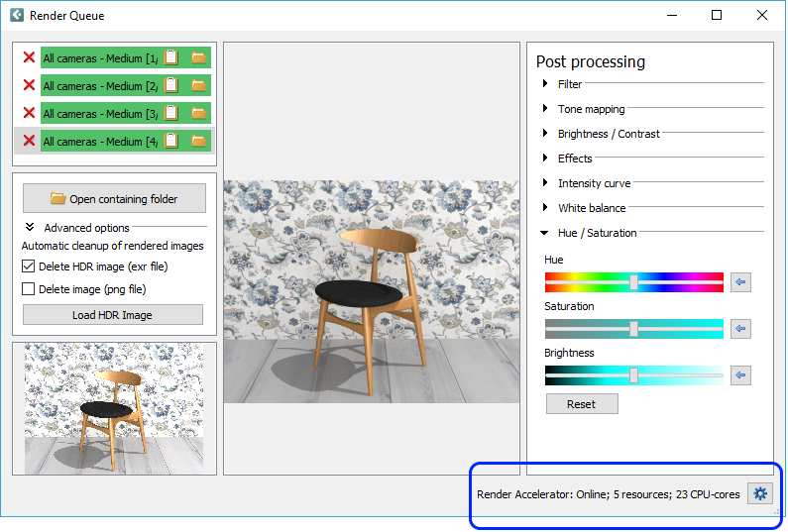The image size is (788, 532).
Task: Click the Saturation slider handle
Action: pyautogui.click(x=633, y=329)
